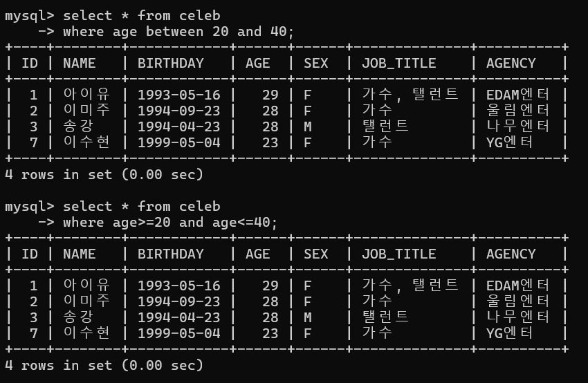The width and height of the screenshot is (588, 383).
Task: Click the last '4 rows in set' message
Action: click(x=104, y=366)
